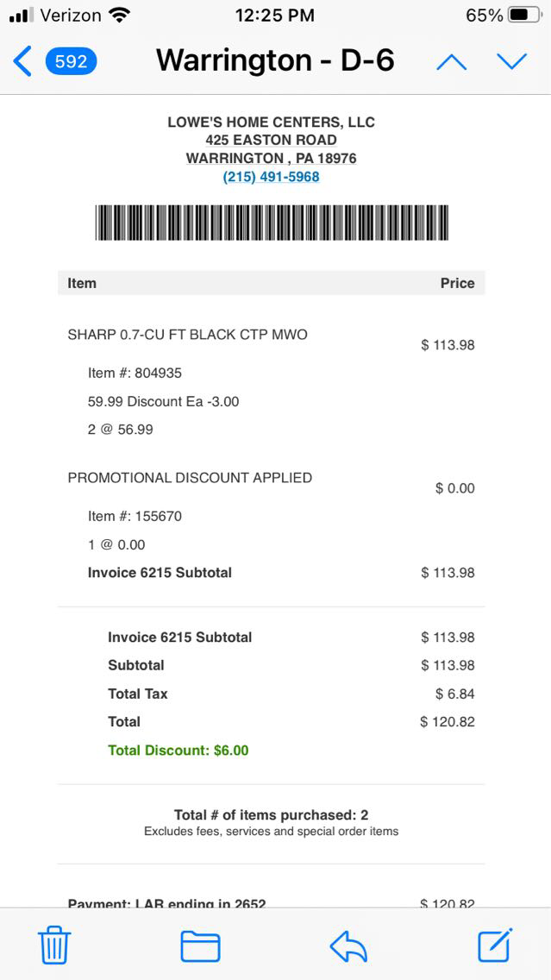
Task: Tap the Warrington - D-6 subject title
Action: [x=275, y=60]
